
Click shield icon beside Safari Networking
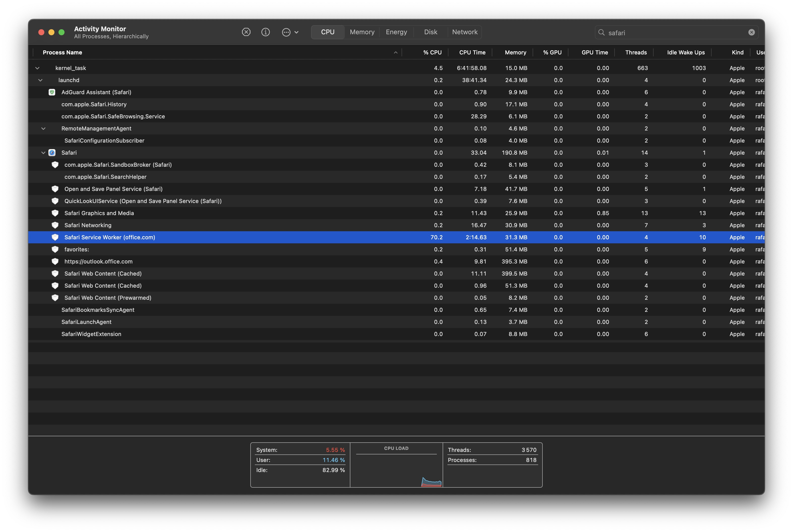[55, 225]
